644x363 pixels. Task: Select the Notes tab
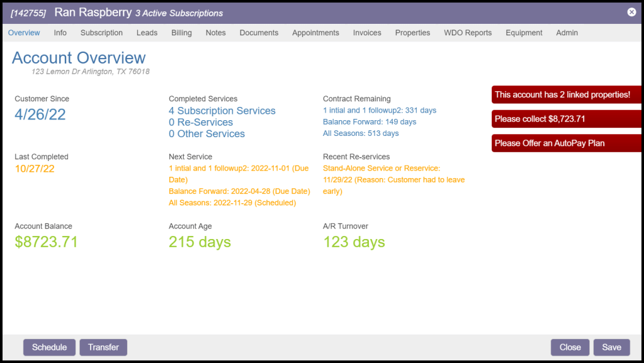pos(215,33)
